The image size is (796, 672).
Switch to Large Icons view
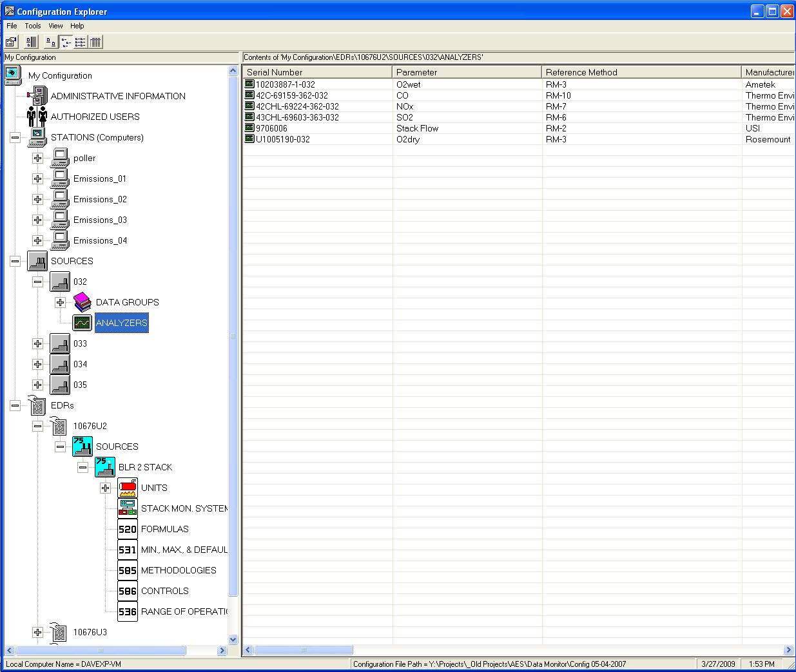pyautogui.click(x=51, y=43)
